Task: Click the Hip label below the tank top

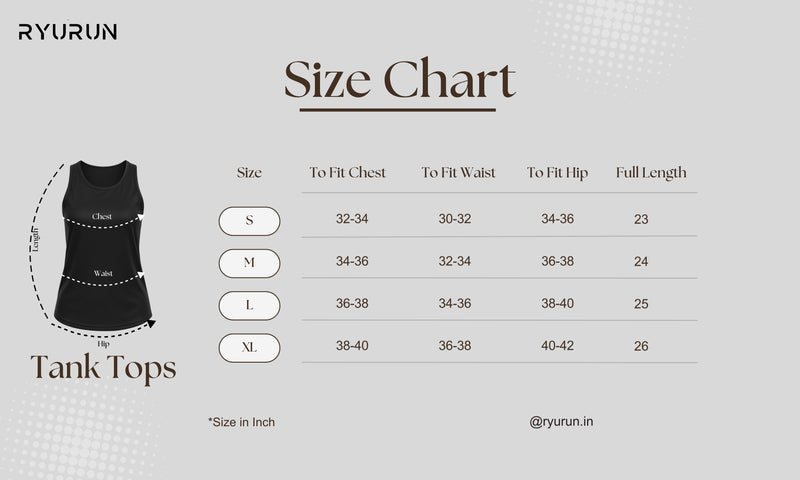Action: click(104, 344)
